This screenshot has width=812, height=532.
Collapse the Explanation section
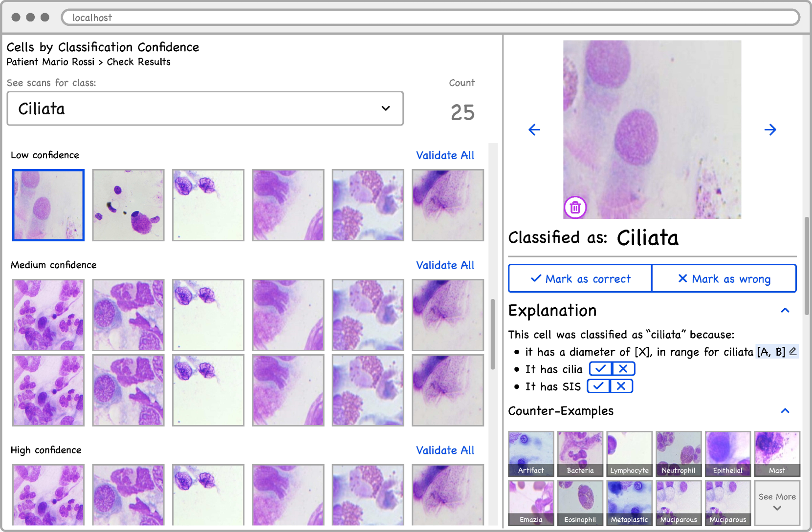coord(785,311)
